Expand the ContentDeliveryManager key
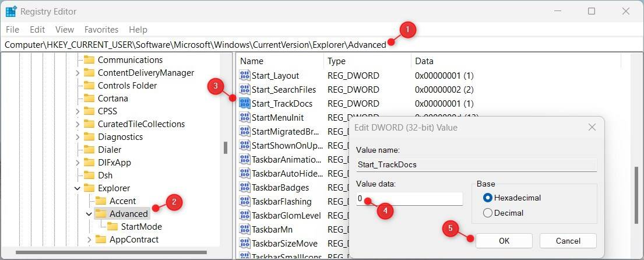644x260 pixels. pyautogui.click(x=78, y=73)
